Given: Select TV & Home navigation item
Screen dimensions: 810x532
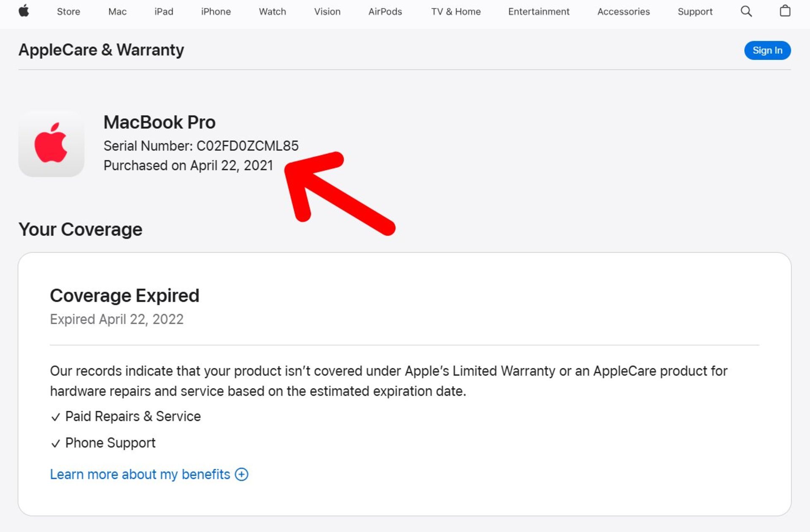Looking at the screenshot, I should coord(456,11).
